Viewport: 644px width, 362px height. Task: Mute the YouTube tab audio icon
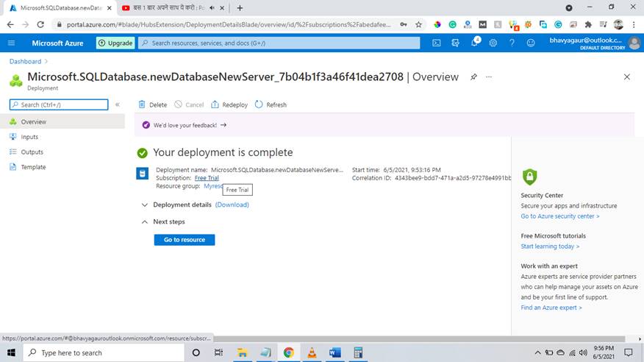(x=212, y=8)
